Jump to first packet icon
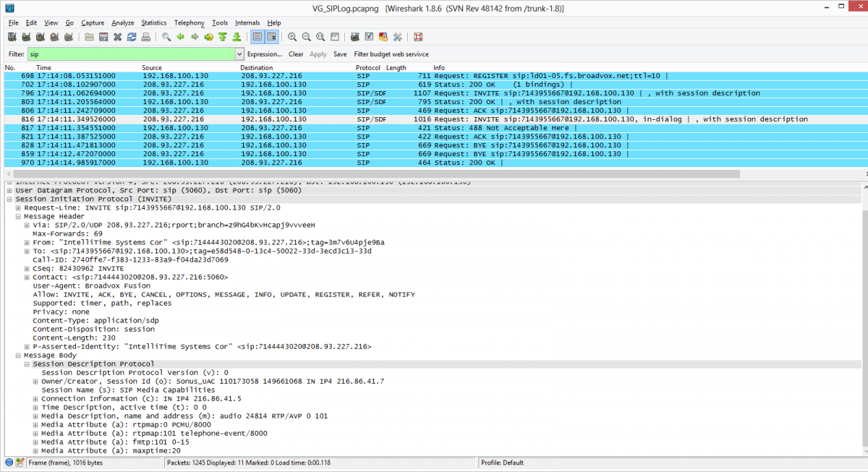 222,37
